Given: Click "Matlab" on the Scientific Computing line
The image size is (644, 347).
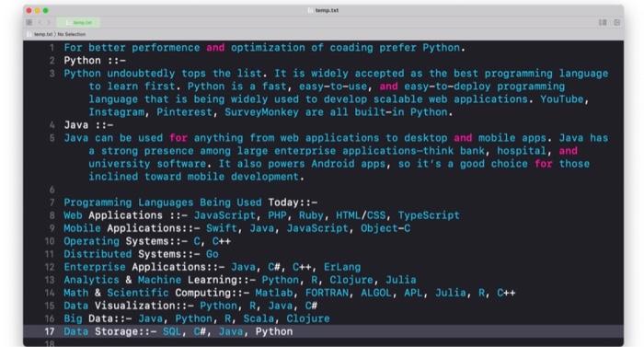Looking at the screenshot, I should [x=274, y=293].
